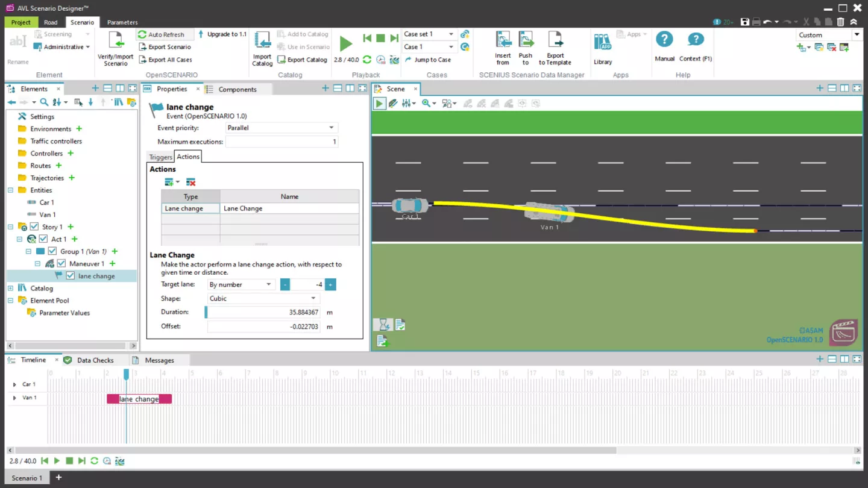Stop playback with the ribbon stop icon
868x488 pixels.
click(x=380, y=38)
